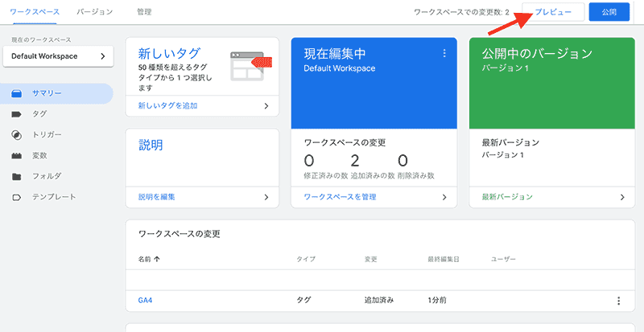Click the タイプ column header

tap(306, 260)
